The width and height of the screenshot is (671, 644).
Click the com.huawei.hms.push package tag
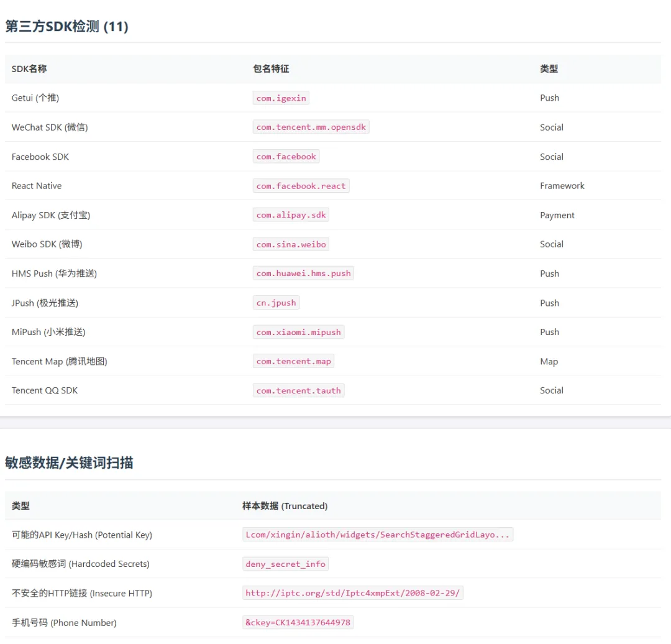tap(303, 274)
